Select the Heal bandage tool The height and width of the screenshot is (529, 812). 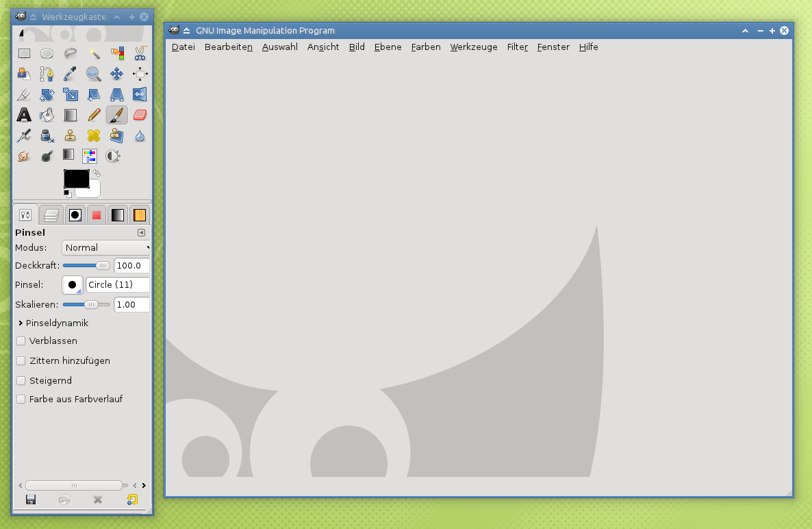94,136
